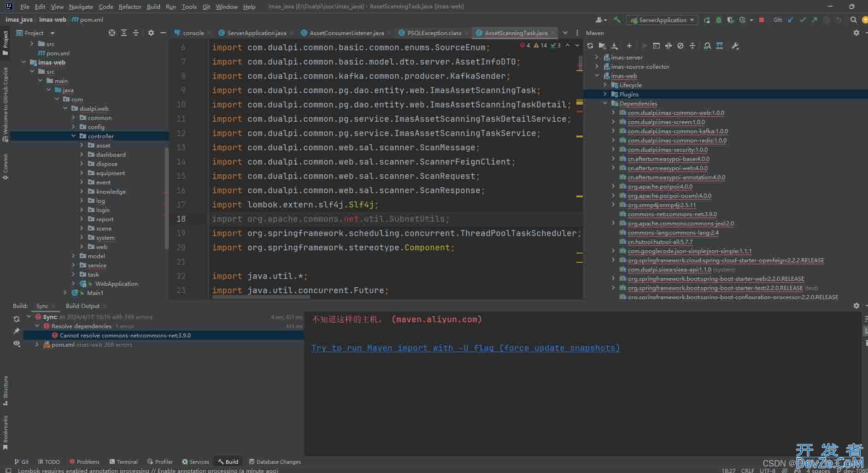
Task: Run ServerApplication with coverage
Action: [x=730, y=20]
